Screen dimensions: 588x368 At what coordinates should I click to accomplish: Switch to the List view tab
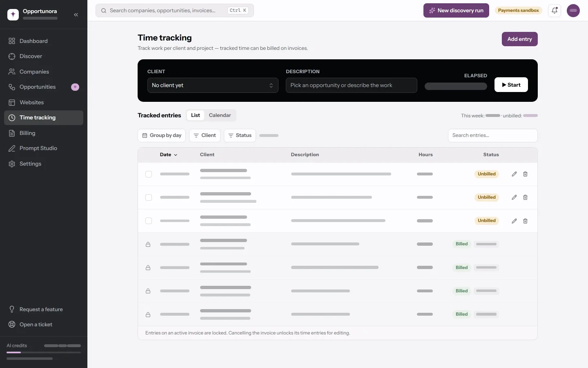(196, 115)
